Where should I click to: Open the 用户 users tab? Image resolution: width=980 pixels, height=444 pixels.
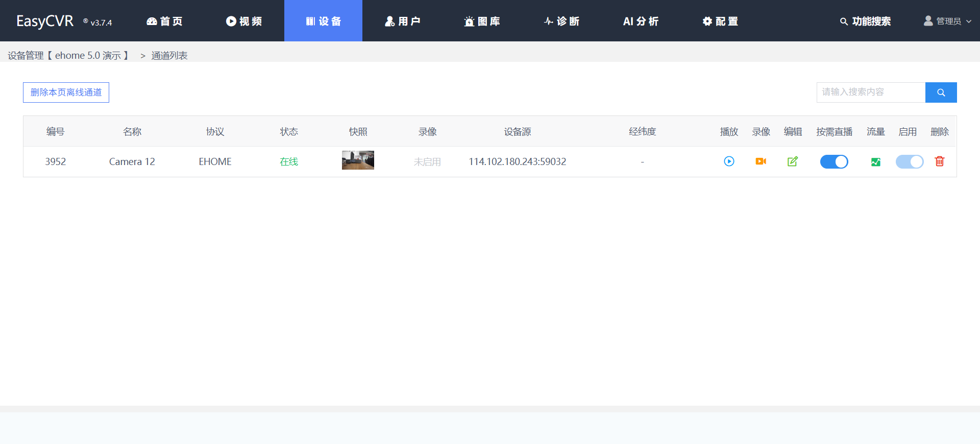pos(403,21)
